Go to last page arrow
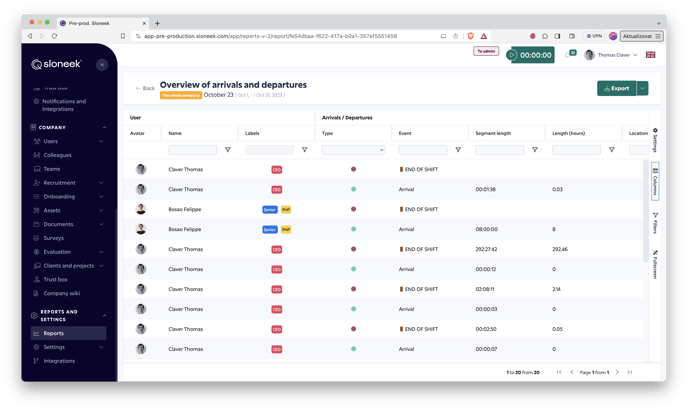 click(630, 372)
